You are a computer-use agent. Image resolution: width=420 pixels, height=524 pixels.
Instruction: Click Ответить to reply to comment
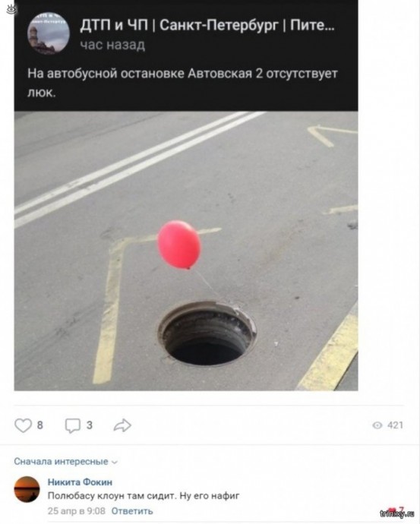132,511
